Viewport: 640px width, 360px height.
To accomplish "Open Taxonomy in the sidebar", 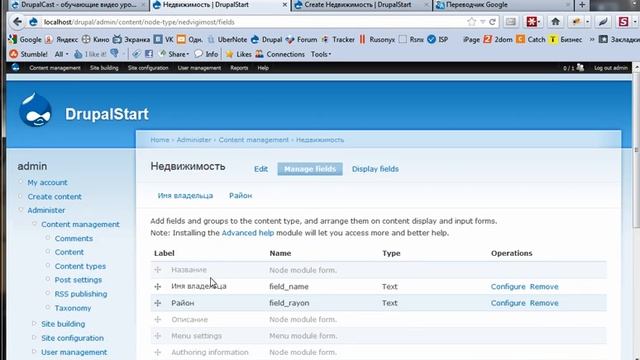I will 73,308.
